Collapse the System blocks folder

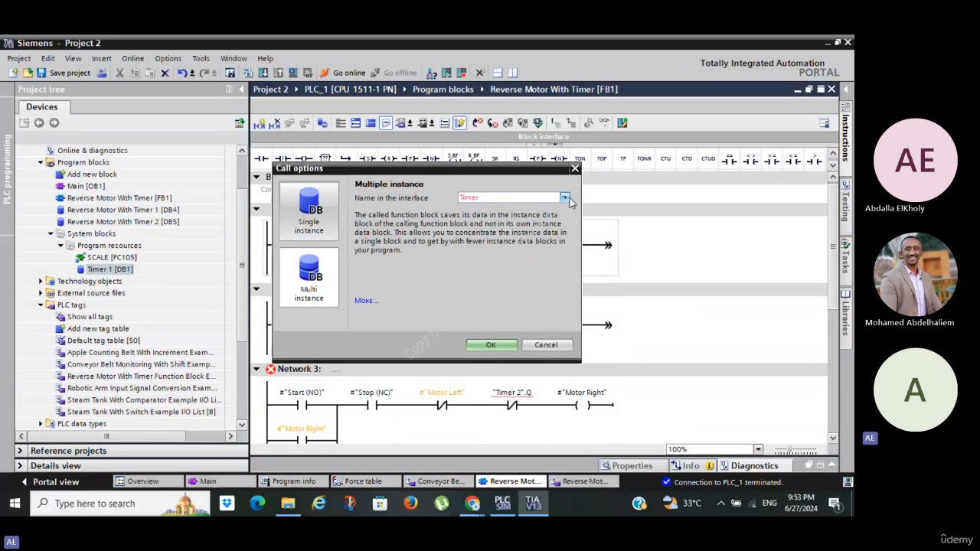click(51, 233)
